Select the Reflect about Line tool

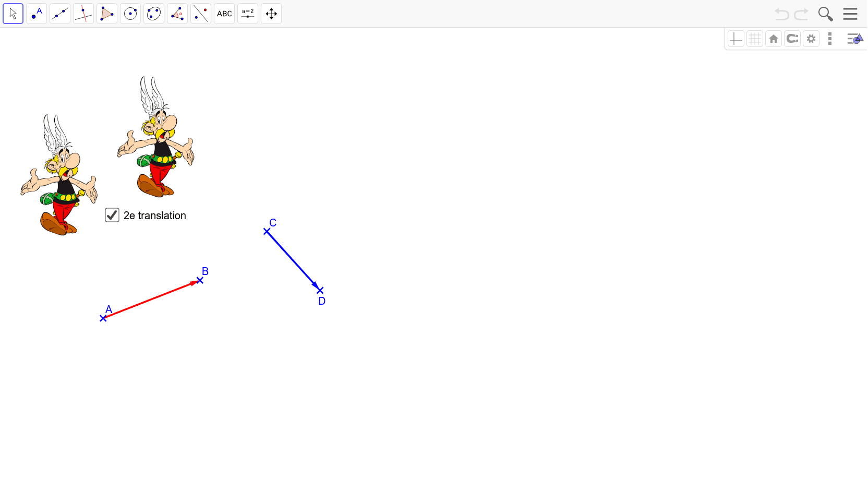[x=201, y=14]
